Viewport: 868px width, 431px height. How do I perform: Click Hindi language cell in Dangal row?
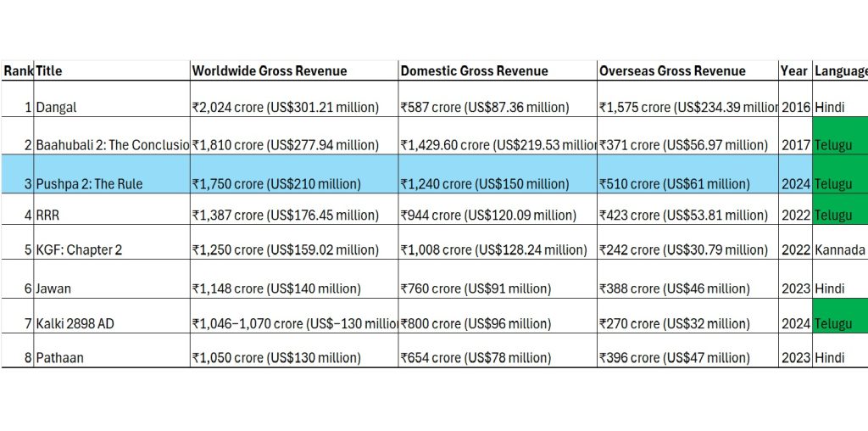(840, 99)
